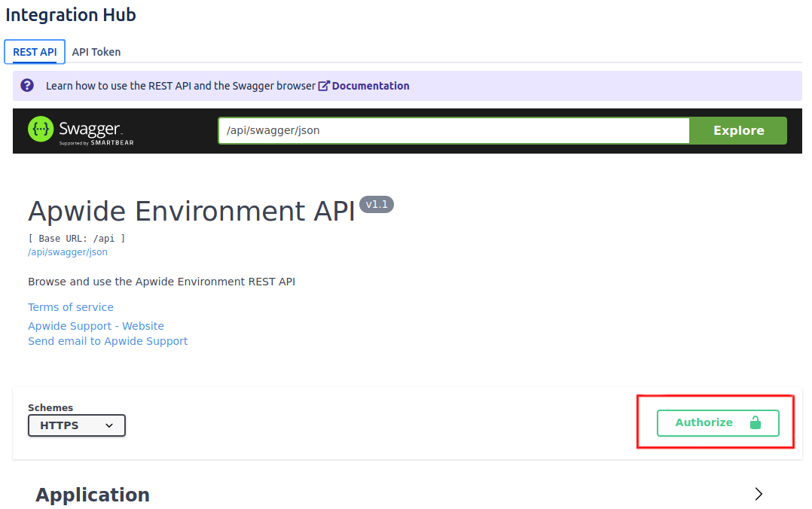
Task: Click the lock icon in Authorize button
Action: [756, 422]
